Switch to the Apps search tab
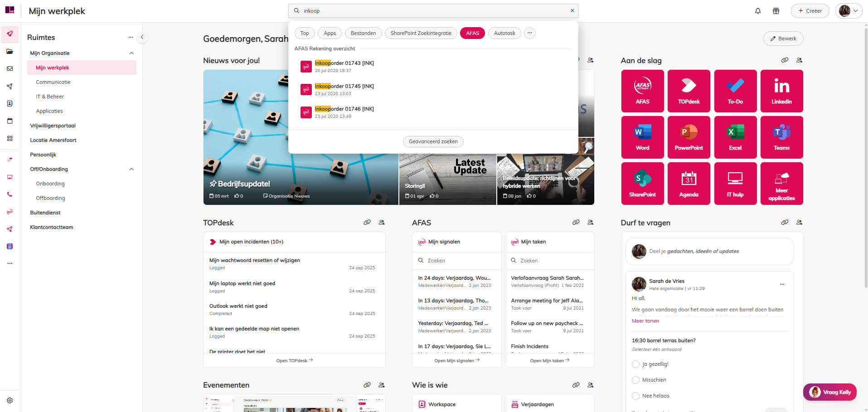 (330, 33)
